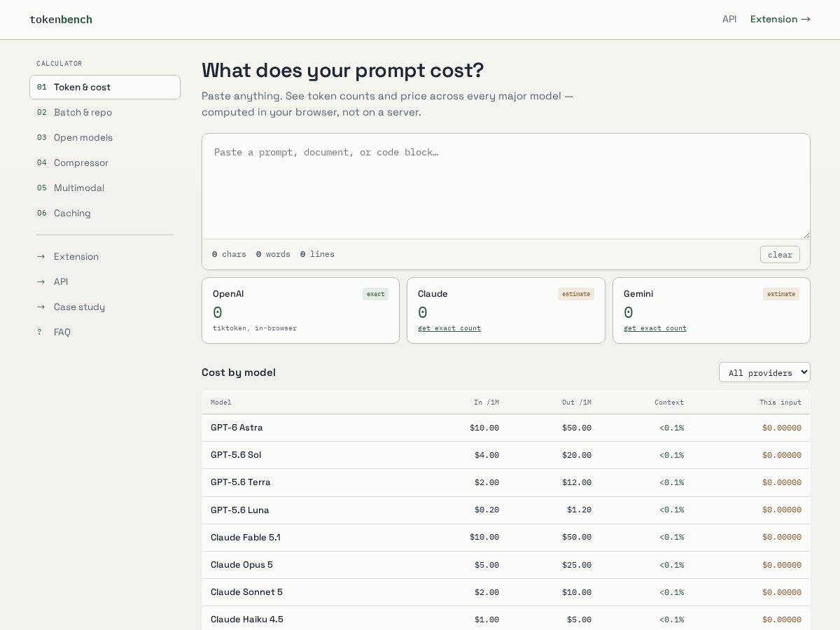Get exact count for Gemini

(x=655, y=328)
